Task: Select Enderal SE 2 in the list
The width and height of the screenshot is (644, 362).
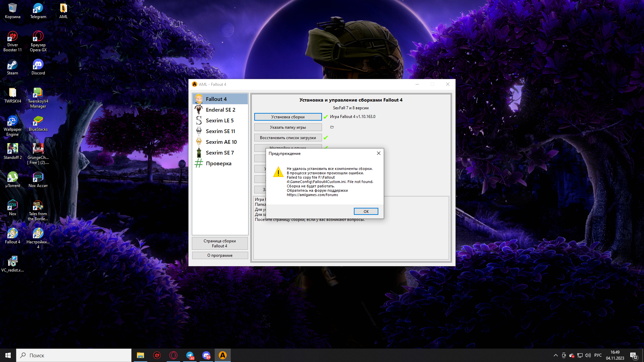Action: [x=220, y=110]
